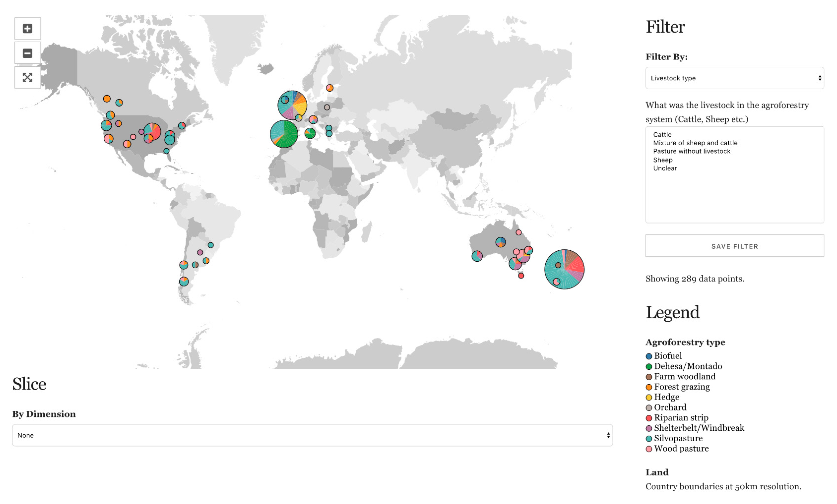Click the Riparian strip legend entry
This screenshot has width=837, height=504.
point(681,418)
